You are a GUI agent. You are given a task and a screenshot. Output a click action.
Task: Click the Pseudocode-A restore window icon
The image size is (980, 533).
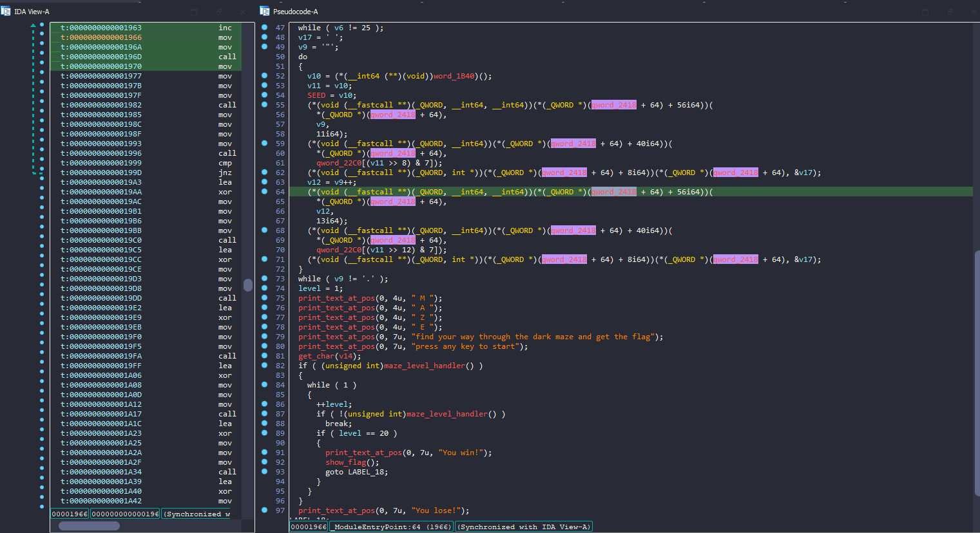[x=950, y=12]
